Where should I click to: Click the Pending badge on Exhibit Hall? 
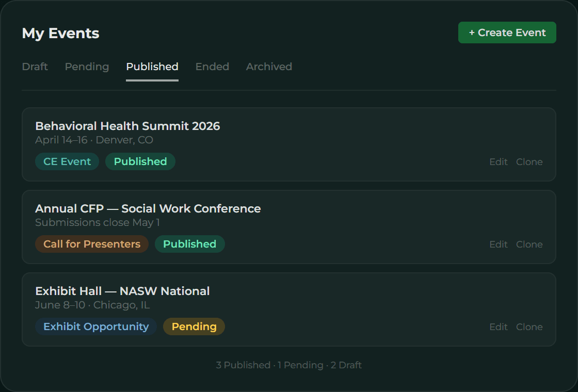(x=194, y=326)
